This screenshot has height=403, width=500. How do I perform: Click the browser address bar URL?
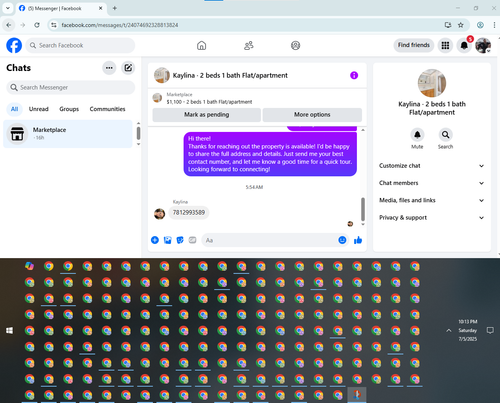120,25
